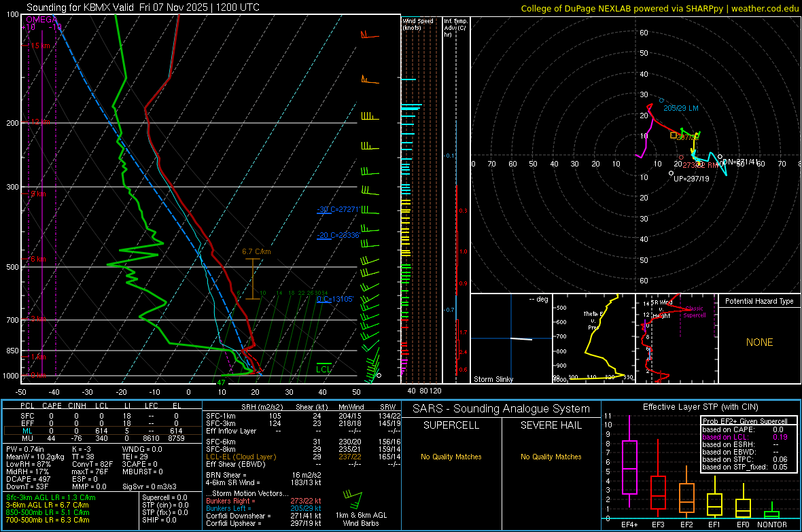Click the 850-500mb LR line
The width and height of the screenshot is (802, 532).
pyautogui.click(x=48, y=512)
